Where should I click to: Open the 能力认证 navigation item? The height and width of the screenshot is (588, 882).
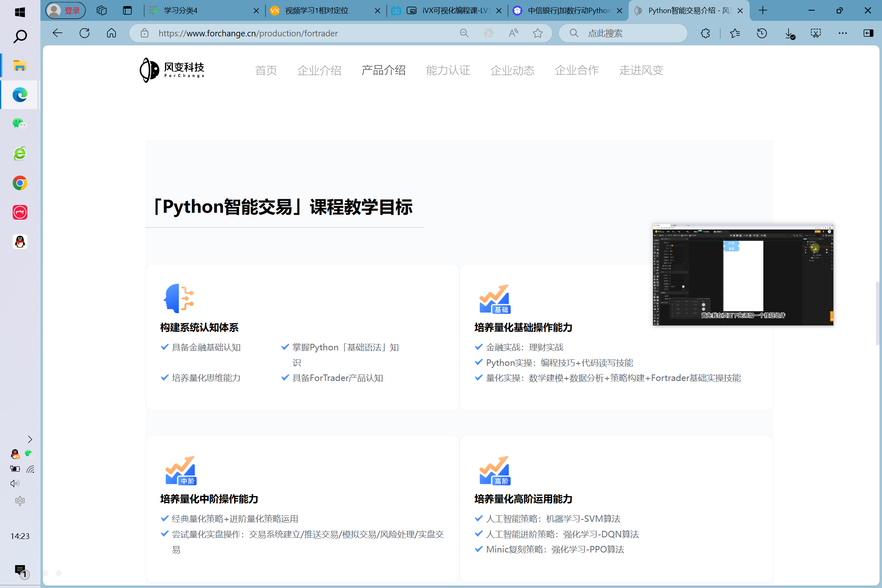point(448,70)
